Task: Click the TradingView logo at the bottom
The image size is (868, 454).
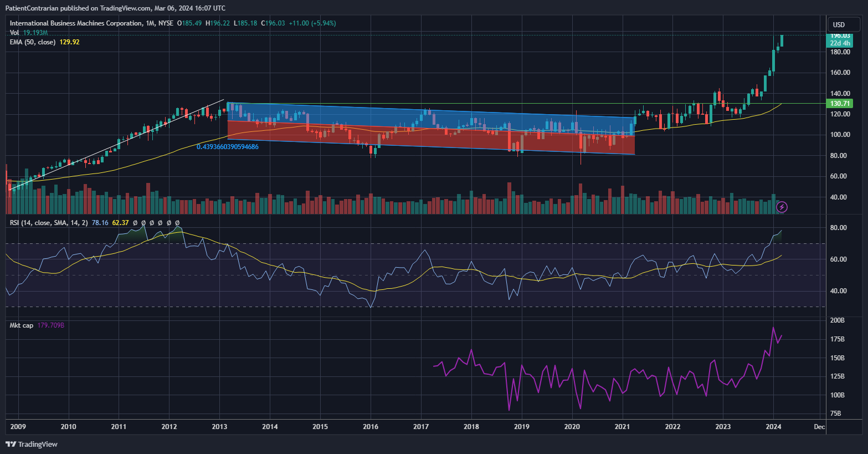Action: point(32,444)
